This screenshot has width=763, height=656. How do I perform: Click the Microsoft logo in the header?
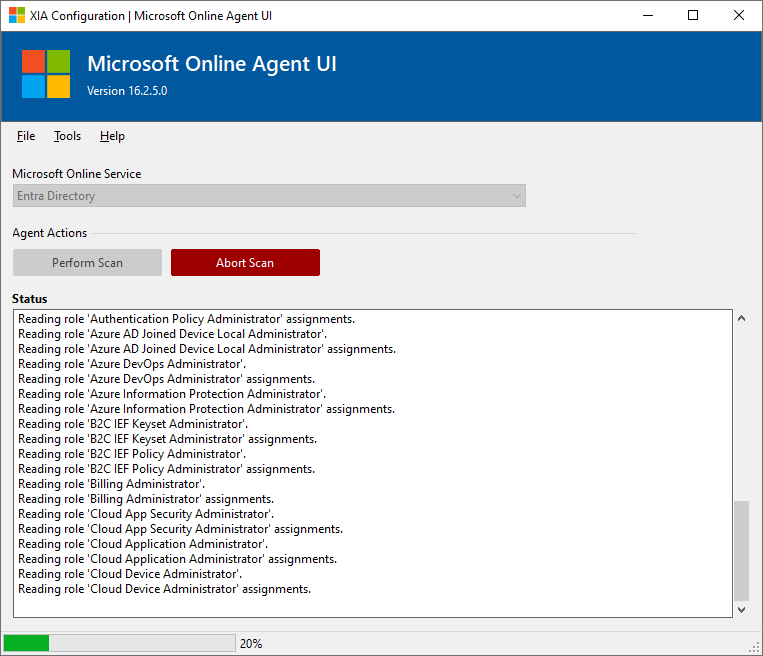pyautogui.click(x=46, y=75)
